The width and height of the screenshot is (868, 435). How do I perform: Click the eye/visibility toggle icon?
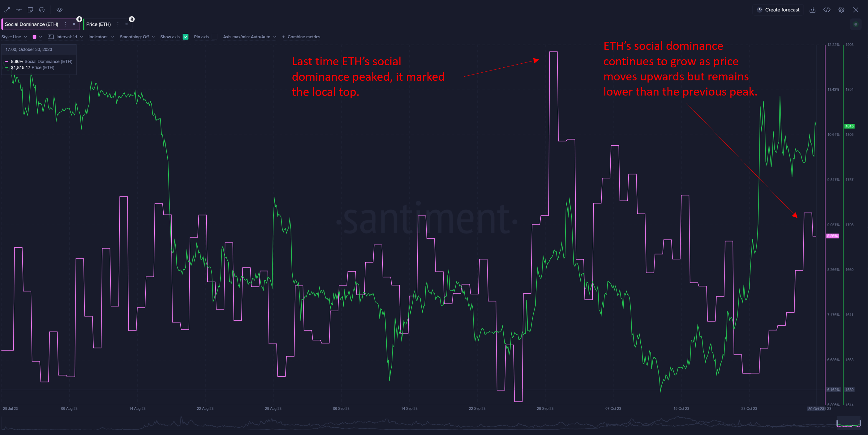(x=59, y=10)
